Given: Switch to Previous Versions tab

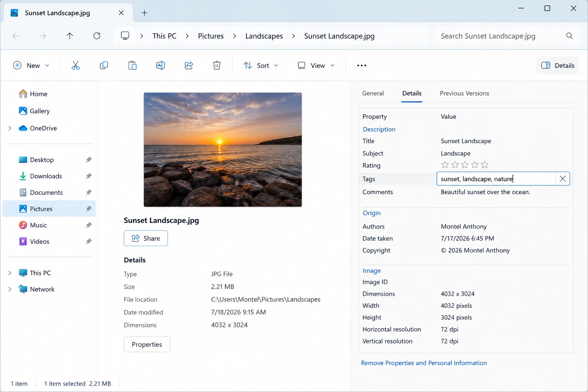Looking at the screenshot, I should click(x=464, y=93).
